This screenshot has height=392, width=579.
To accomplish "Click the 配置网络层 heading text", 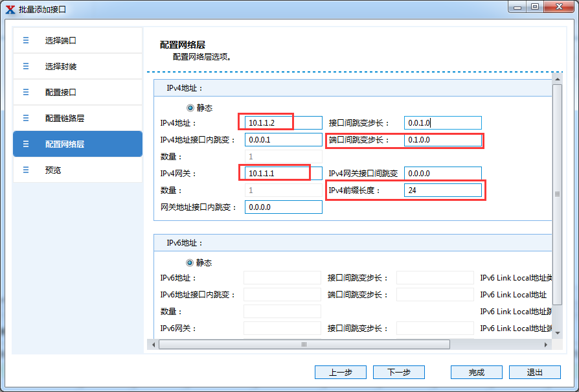I will click(x=183, y=45).
